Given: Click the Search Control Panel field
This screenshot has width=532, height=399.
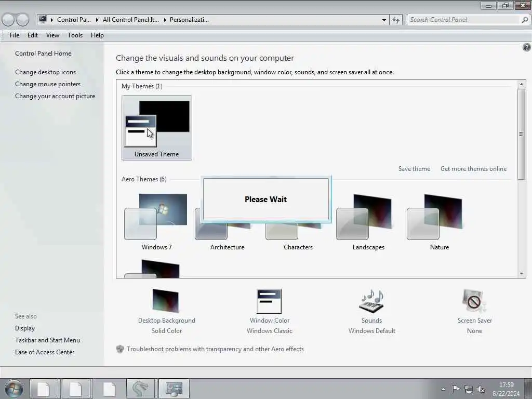Looking at the screenshot, I should pyautogui.click(x=464, y=20).
